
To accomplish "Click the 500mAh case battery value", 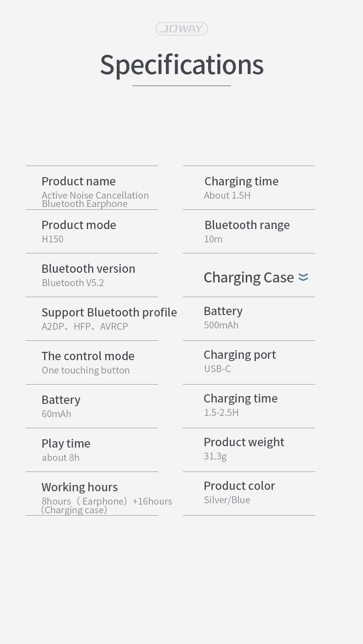I will [x=221, y=325].
